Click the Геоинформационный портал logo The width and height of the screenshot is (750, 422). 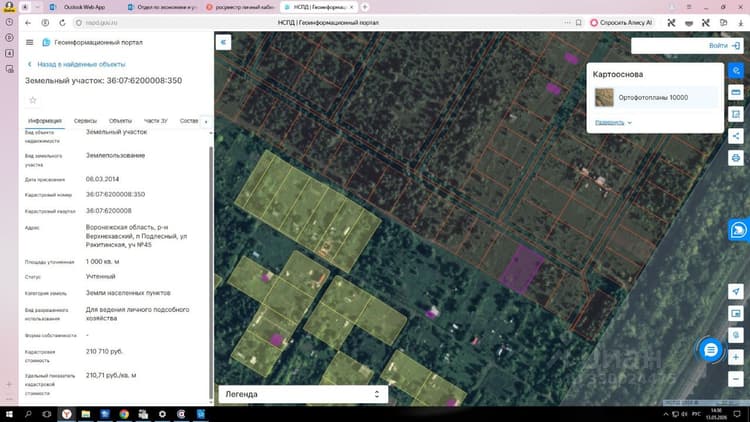click(x=46, y=43)
